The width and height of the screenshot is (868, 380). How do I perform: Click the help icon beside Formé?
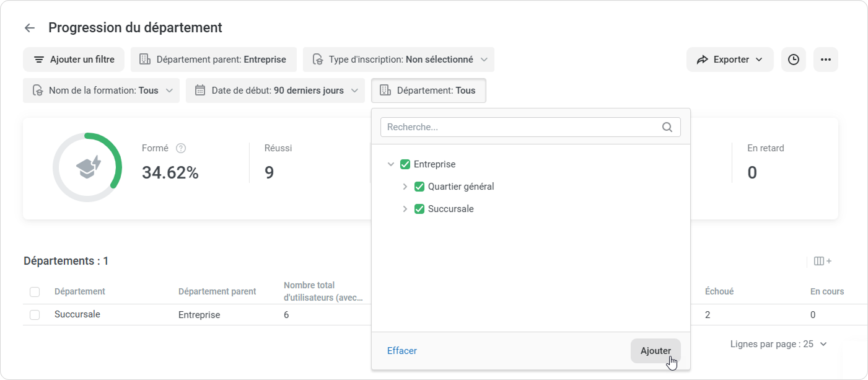click(x=181, y=148)
